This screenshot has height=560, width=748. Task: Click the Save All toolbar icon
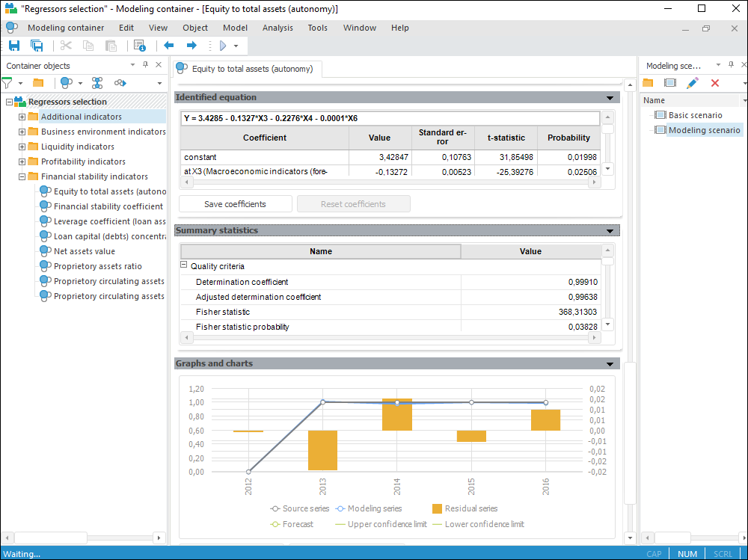pos(37,46)
